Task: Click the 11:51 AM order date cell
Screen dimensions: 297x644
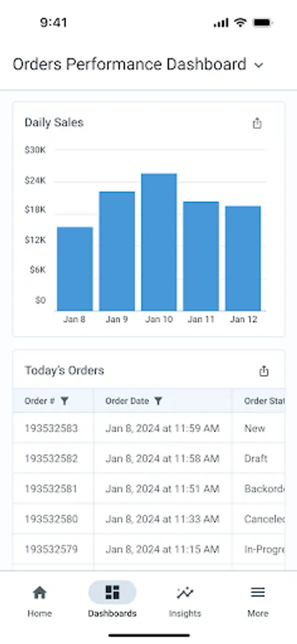Action: pos(162,489)
